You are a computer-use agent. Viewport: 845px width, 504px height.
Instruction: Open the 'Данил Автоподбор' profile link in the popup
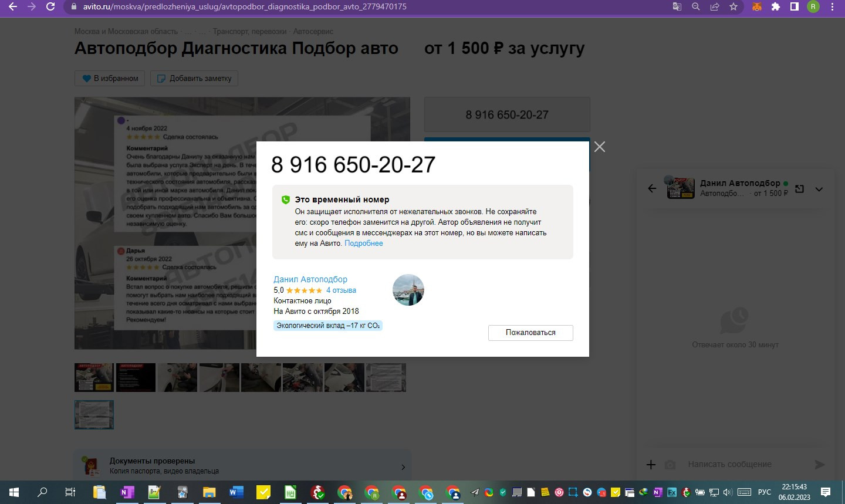click(310, 279)
